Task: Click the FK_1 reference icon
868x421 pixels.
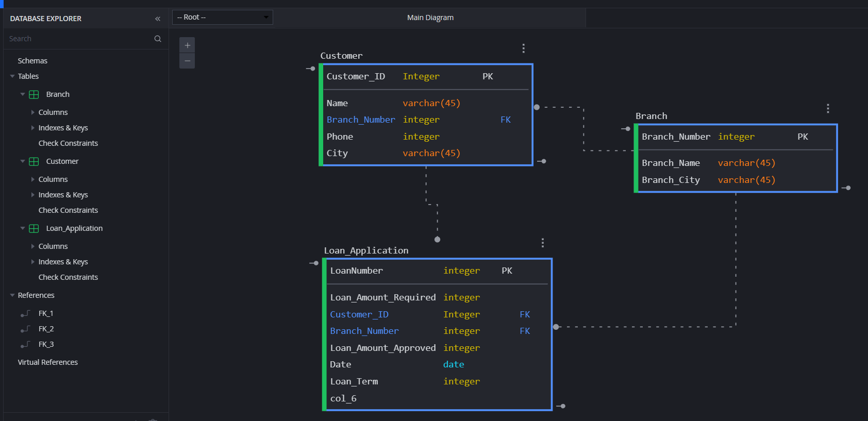Action: pos(25,313)
